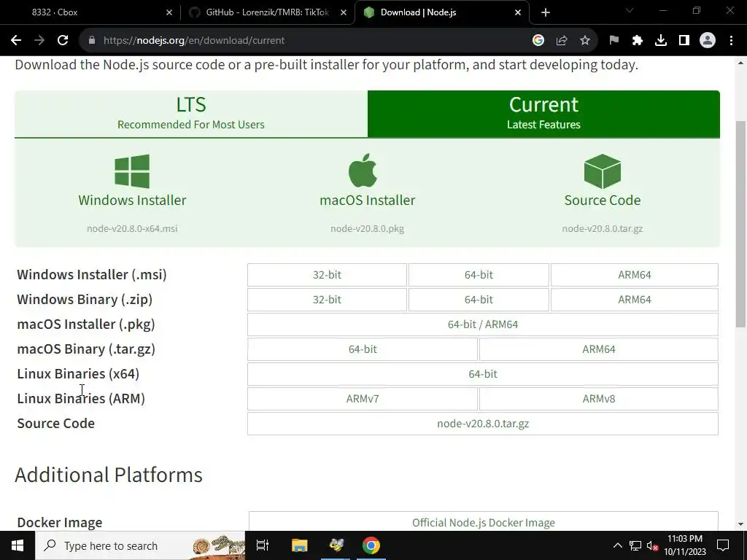This screenshot has height=560, width=747.
Task: Click the network tray icon
Action: [635, 545]
